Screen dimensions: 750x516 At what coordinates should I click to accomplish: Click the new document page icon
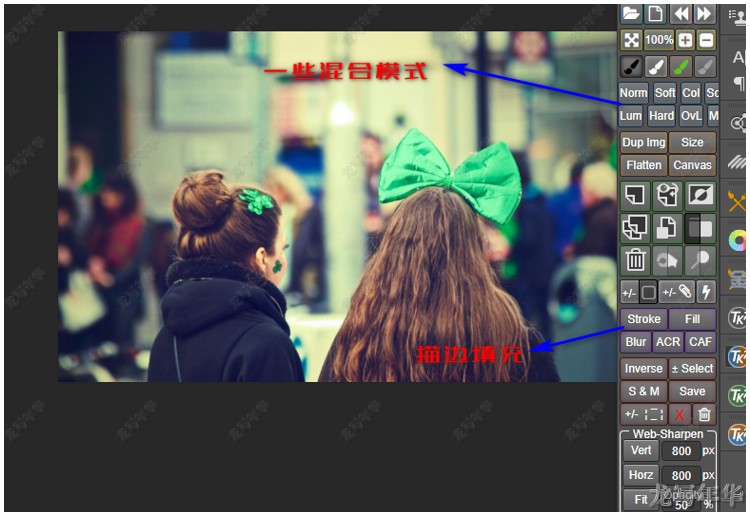[656, 13]
